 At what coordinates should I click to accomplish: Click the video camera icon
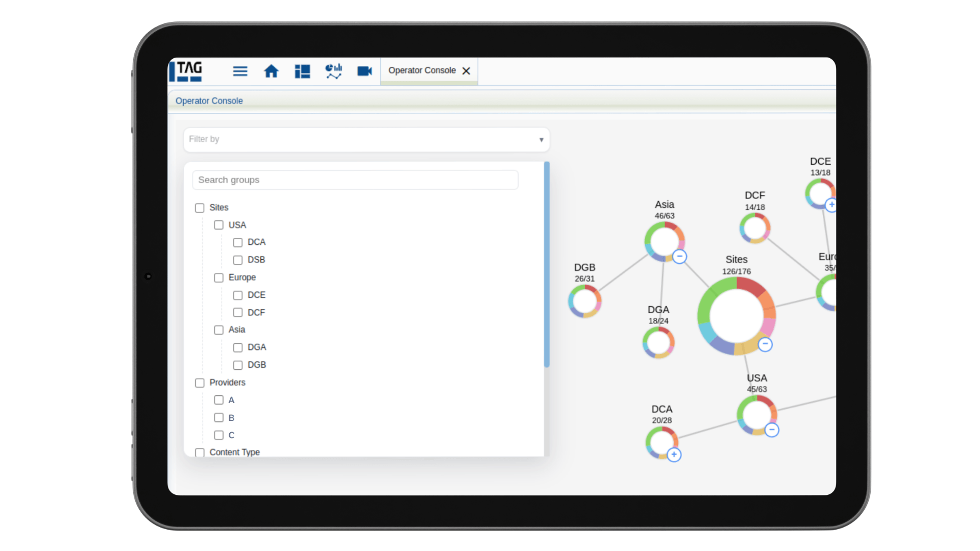(364, 71)
